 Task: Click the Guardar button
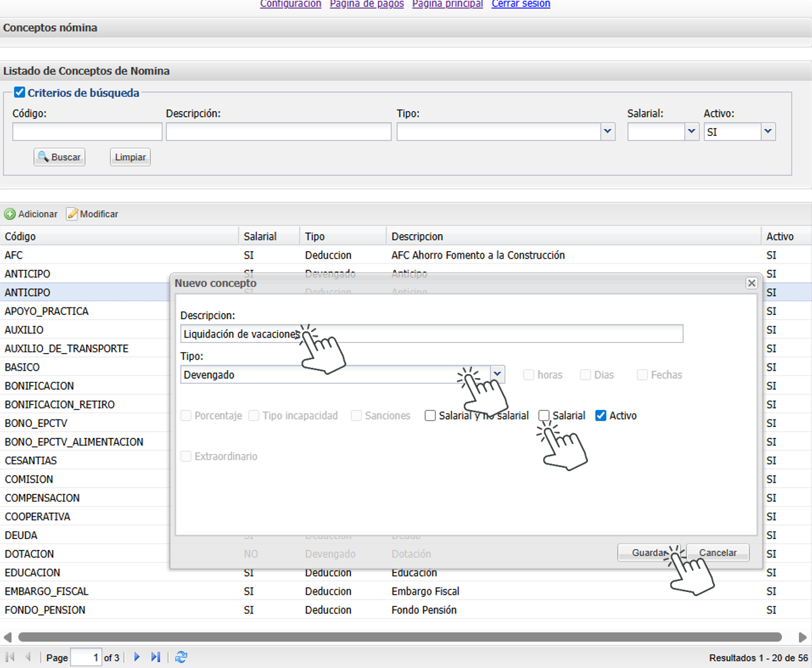648,553
